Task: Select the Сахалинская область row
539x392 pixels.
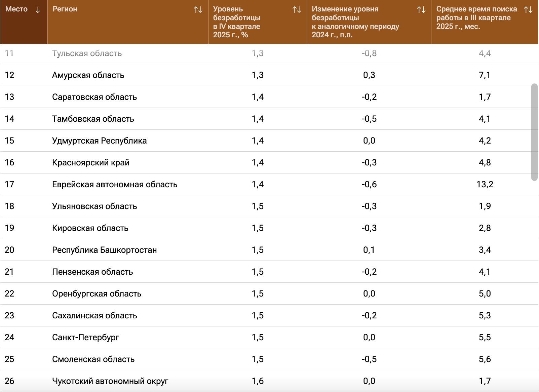Action: 94,316
